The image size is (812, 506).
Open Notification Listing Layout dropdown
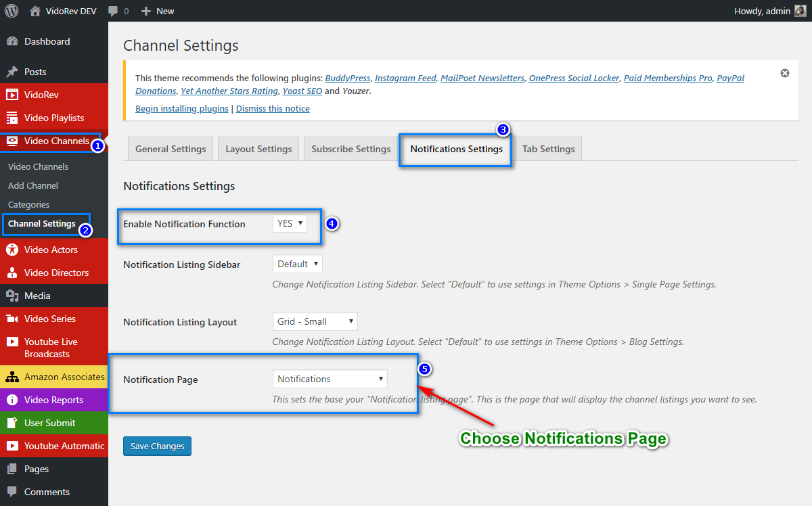(x=315, y=321)
